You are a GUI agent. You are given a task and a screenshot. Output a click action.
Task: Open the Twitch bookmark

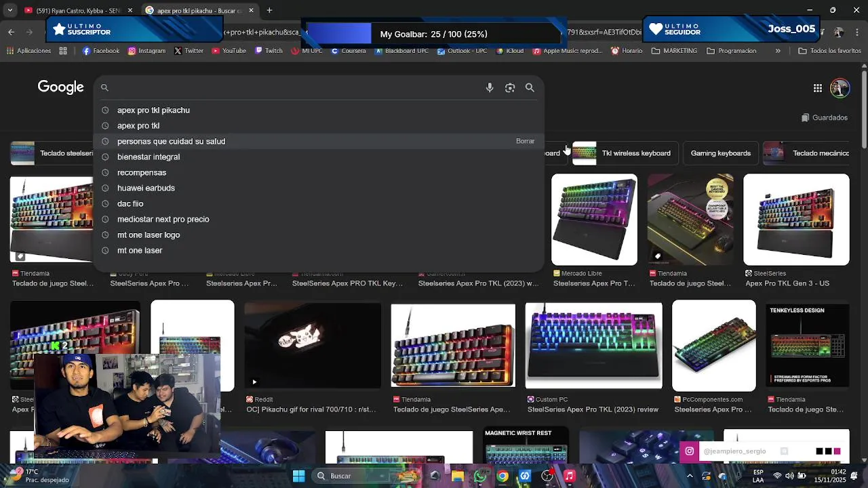tap(269, 51)
